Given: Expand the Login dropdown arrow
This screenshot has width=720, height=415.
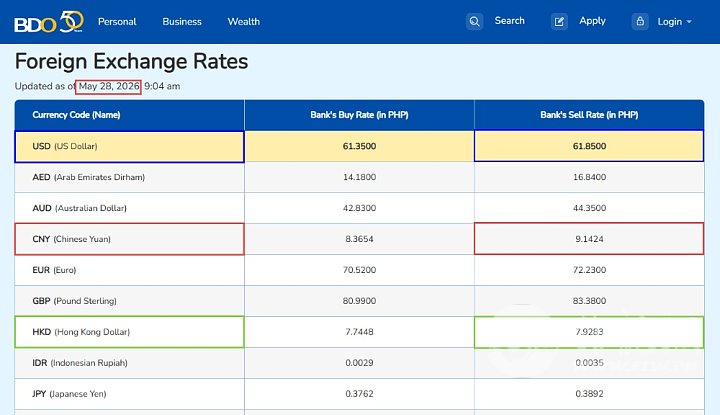Looking at the screenshot, I should tap(689, 22).
